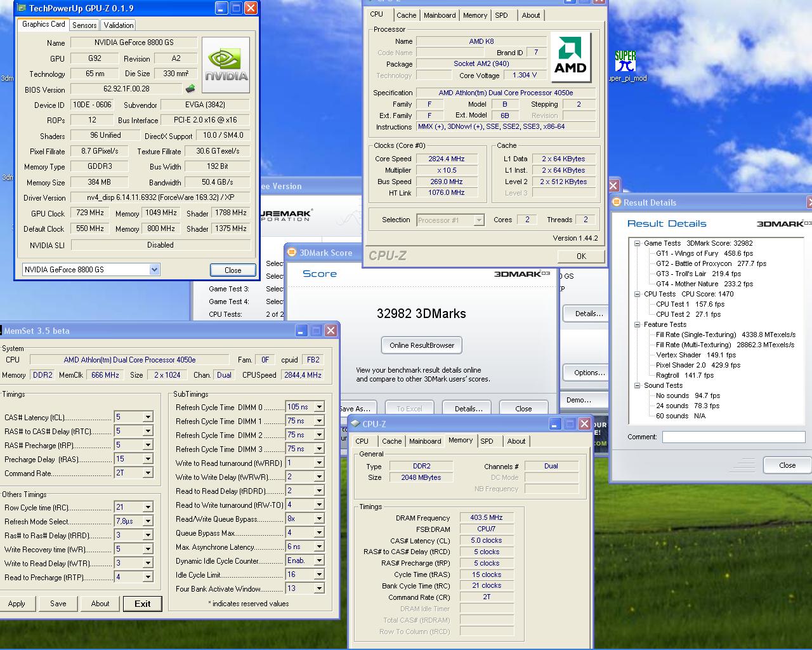Screen dimensions: 812x650
Task: Click the NVIDIA logo in GPU-Z
Action: pos(226,65)
